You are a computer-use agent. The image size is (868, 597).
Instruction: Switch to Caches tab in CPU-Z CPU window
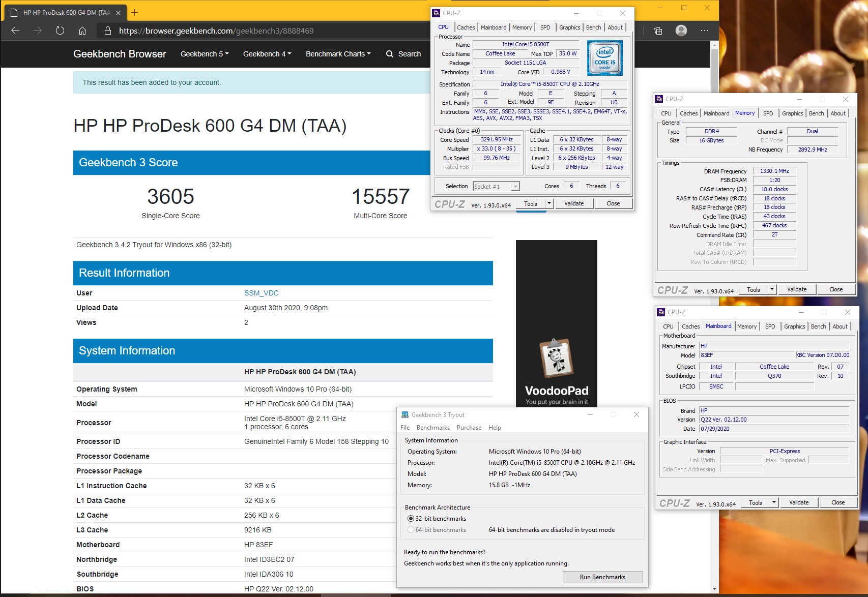(466, 27)
